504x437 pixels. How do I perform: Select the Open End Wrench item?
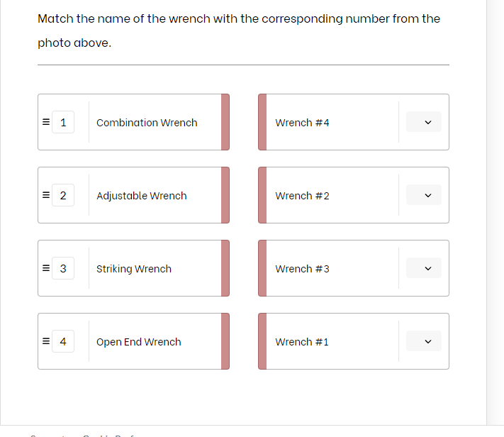point(139,342)
